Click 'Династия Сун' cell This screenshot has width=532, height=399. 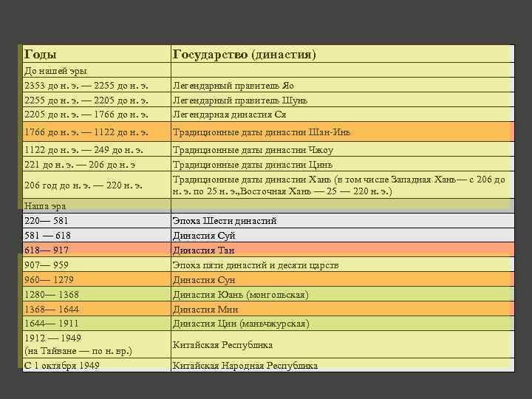(343, 279)
